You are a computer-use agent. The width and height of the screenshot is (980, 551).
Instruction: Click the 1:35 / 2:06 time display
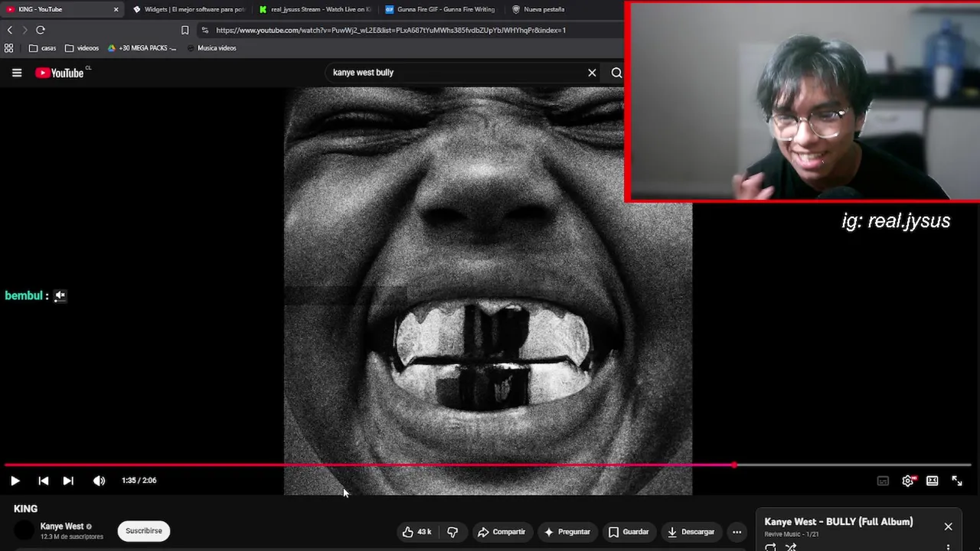click(139, 481)
